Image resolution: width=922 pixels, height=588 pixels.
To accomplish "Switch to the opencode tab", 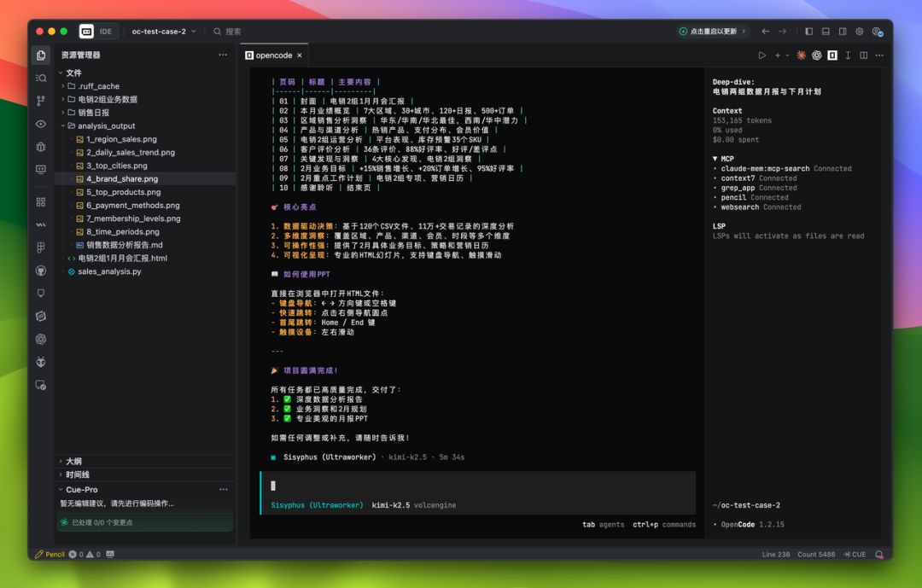I will coord(273,55).
